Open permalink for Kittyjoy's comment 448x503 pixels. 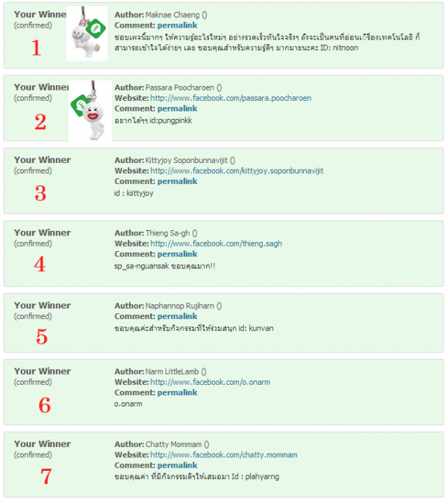click(x=178, y=182)
